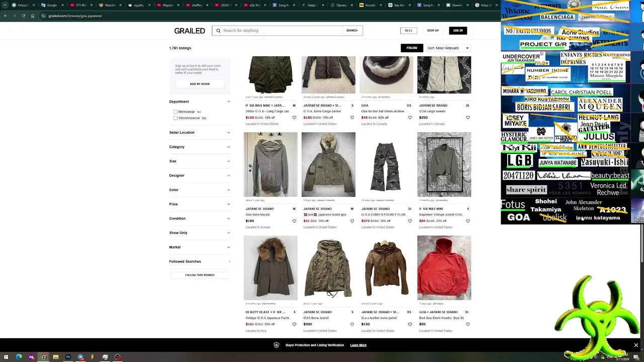The height and width of the screenshot is (362, 644).
Task: Click the browser home icon
Action: (x=33, y=16)
